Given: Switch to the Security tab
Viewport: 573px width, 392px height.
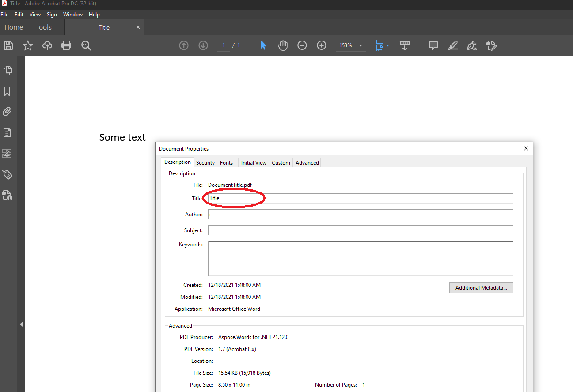Looking at the screenshot, I should click(205, 163).
